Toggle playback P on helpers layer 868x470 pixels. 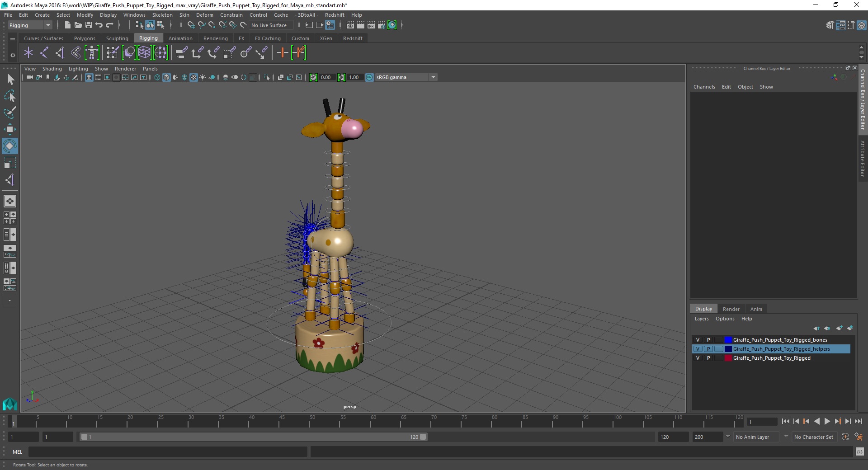708,349
